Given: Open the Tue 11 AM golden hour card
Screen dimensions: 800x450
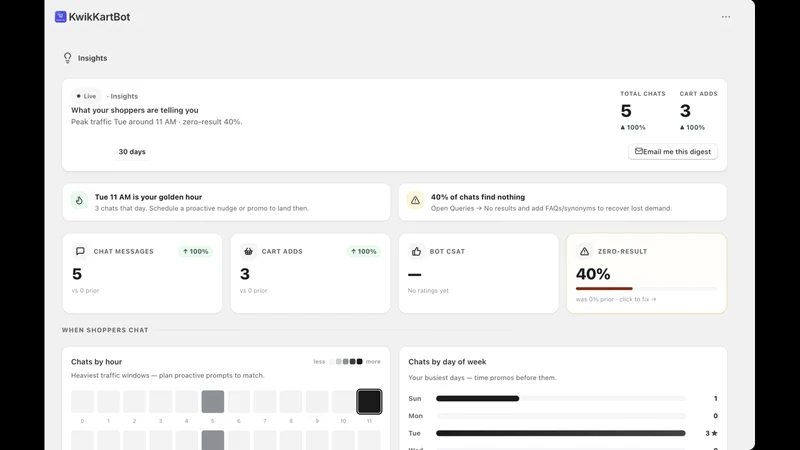Looking at the screenshot, I should (x=226, y=202).
